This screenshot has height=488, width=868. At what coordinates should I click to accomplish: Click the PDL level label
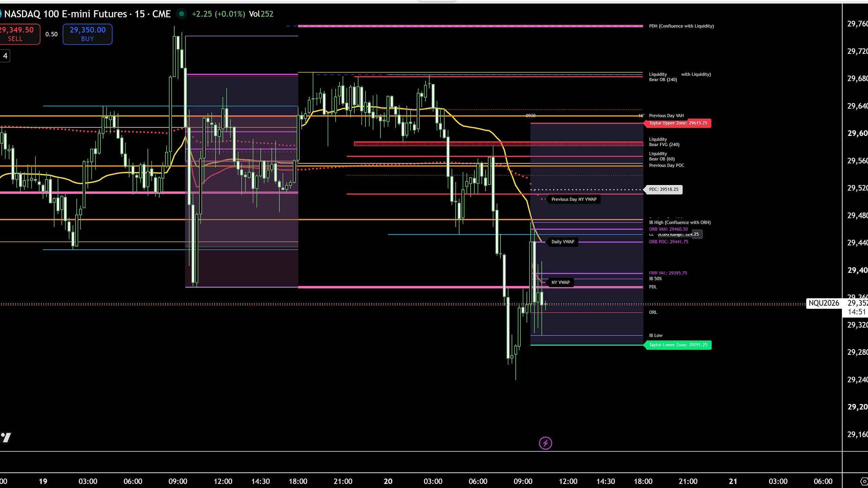(x=653, y=287)
